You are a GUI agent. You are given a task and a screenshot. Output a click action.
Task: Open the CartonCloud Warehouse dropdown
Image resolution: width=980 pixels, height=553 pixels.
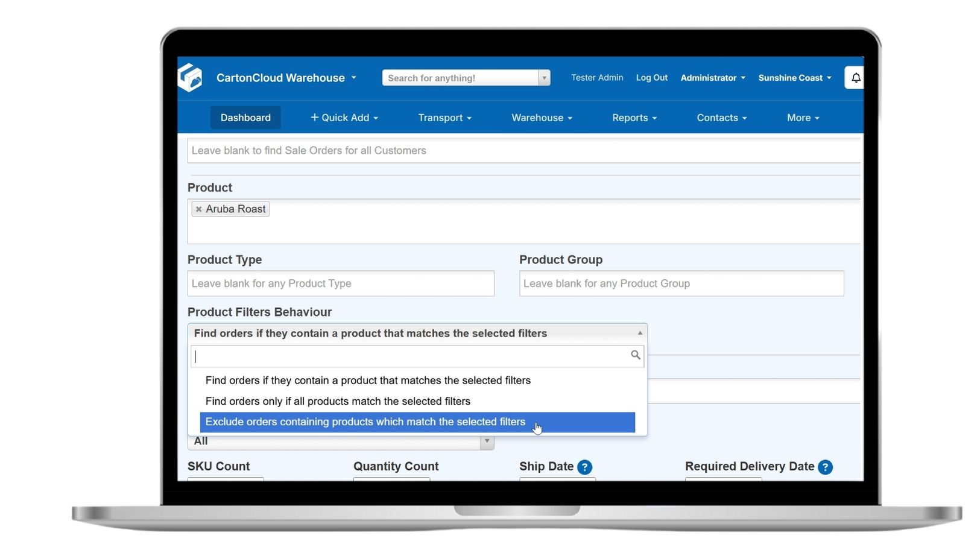tap(286, 78)
